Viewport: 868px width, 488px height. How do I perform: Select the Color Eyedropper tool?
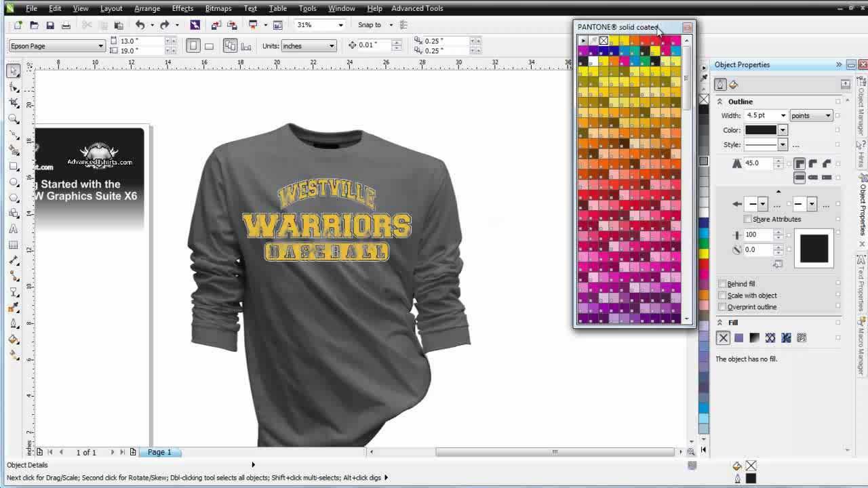coord(14,308)
